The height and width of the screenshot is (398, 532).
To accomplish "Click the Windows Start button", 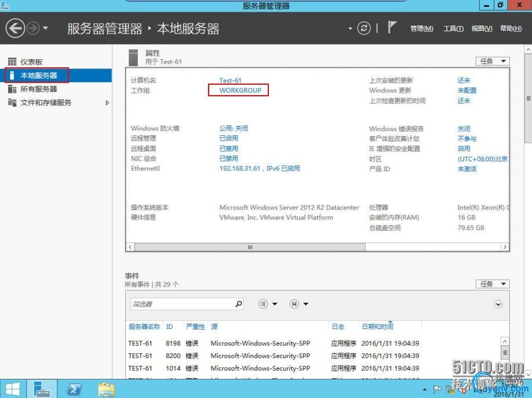I will [13, 389].
